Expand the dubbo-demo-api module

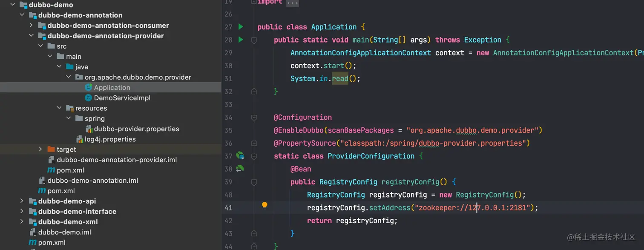click(x=21, y=201)
